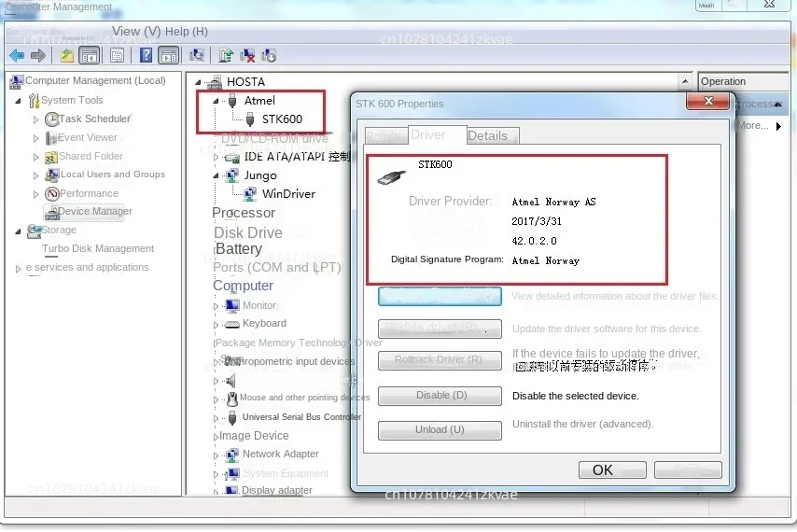Viewport: 797px width, 532px height.
Task: Click the Network Adapter icon
Action: click(x=232, y=455)
